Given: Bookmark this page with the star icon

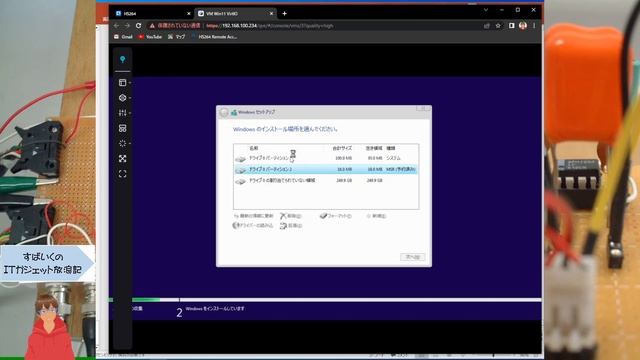Looking at the screenshot, I should click(498, 25).
